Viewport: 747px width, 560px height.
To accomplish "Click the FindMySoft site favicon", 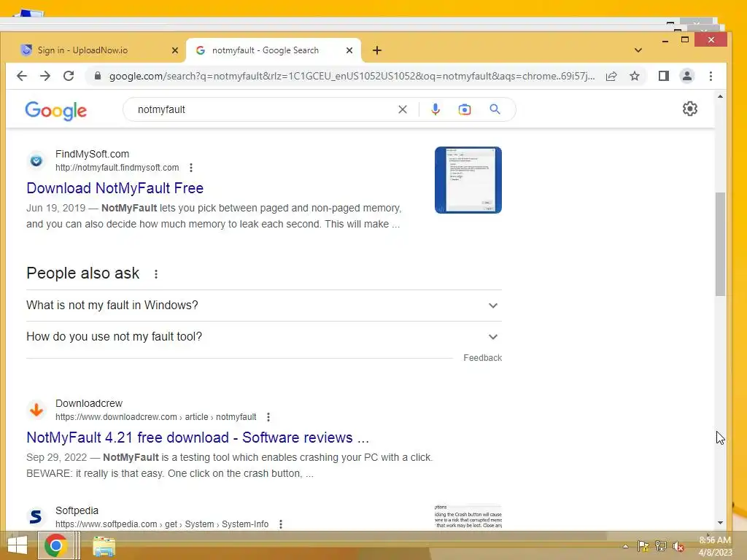I will click(x=36, y=161).
